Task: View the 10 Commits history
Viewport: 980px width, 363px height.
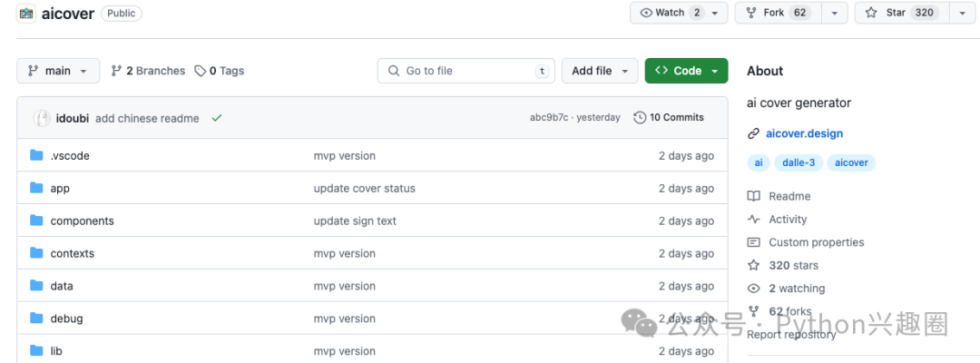Action: coord(669,117)
